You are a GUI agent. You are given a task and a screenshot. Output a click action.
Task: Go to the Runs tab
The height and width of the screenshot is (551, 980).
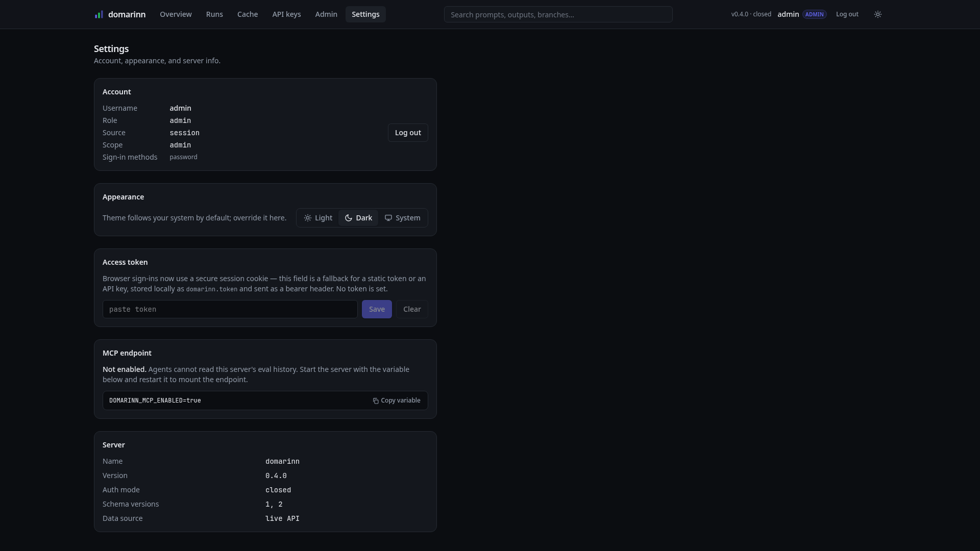[x=214, y=14]
